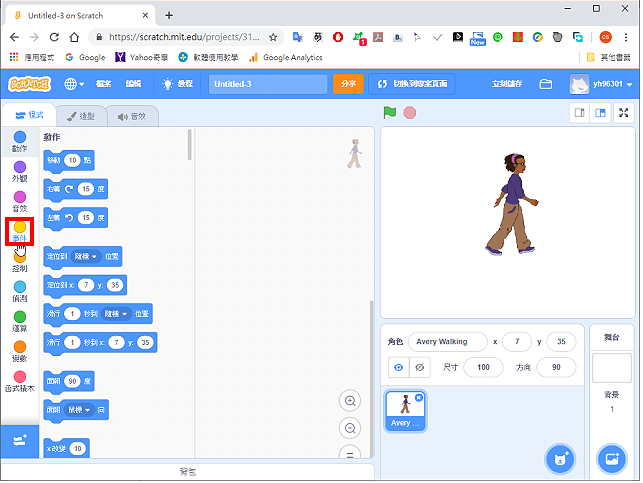Open the Backpack bar

(x=188, y=472)
